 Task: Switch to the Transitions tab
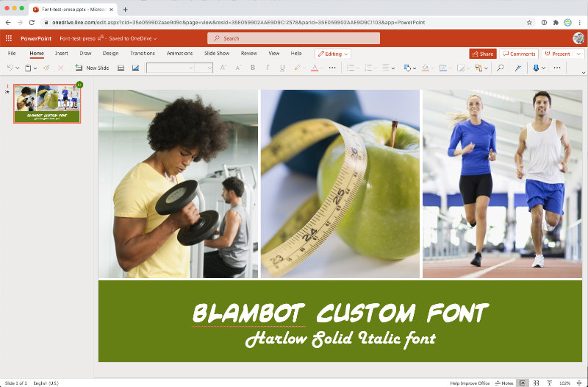pyautogui.click(x=143, y=53)
